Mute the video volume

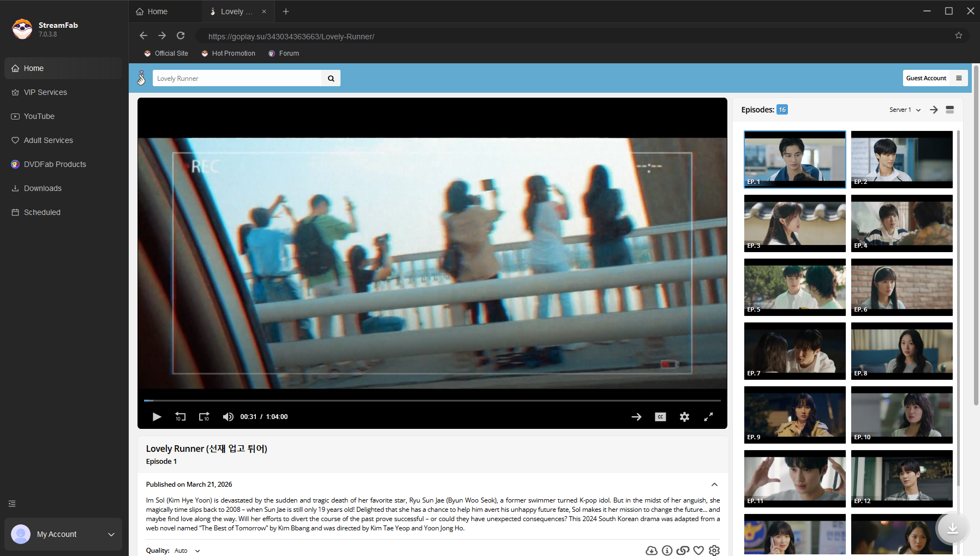[x=228, y=417]
